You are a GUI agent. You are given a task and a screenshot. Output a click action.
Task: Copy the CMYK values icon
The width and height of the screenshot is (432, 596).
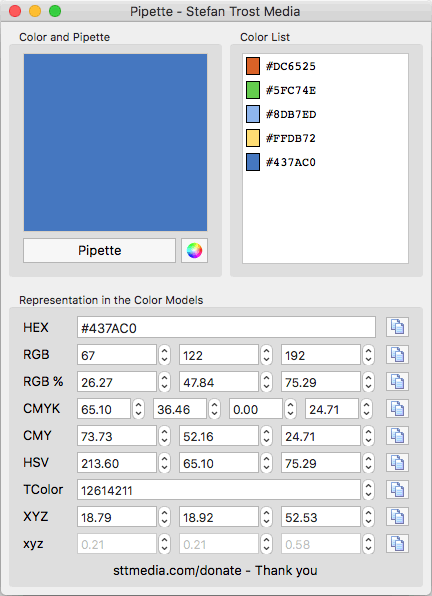pyautogui.click(x=397, y=409)
